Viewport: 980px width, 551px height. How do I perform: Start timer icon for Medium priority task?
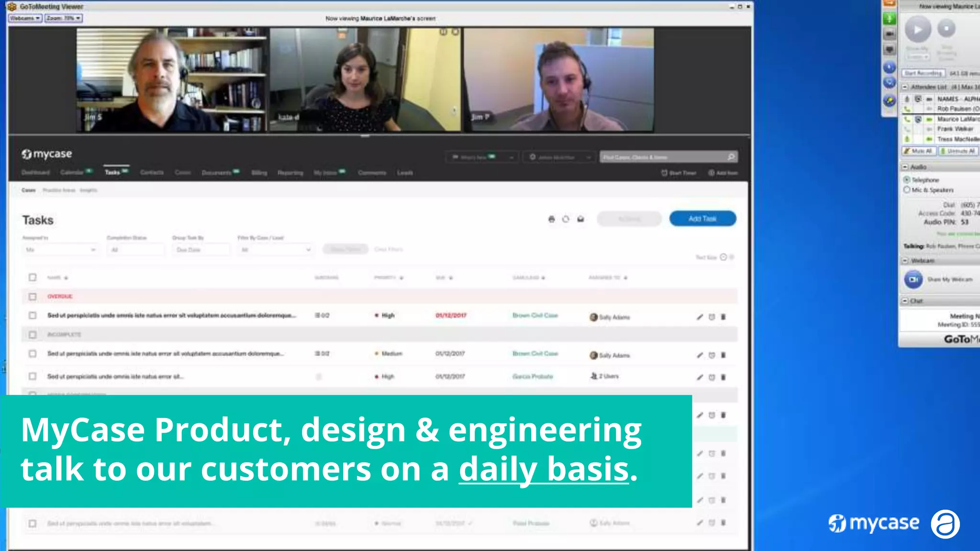point(712,355)
